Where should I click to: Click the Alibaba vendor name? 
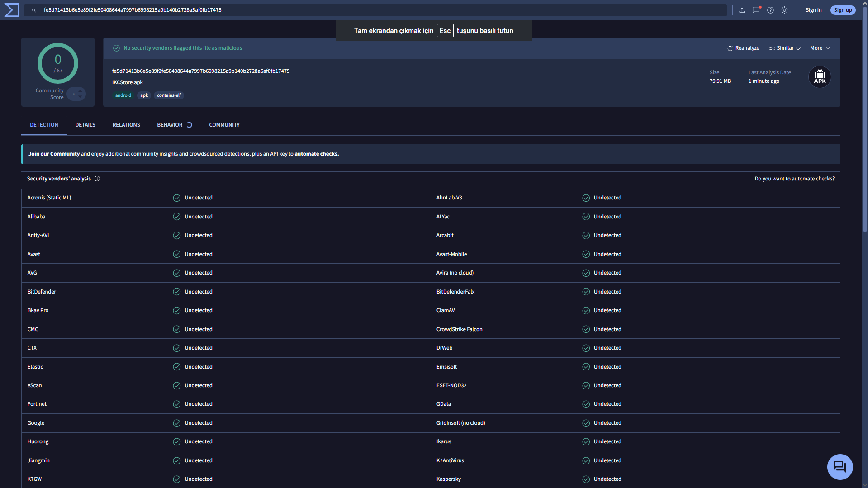pyautogui.click(x=36, y=217)
